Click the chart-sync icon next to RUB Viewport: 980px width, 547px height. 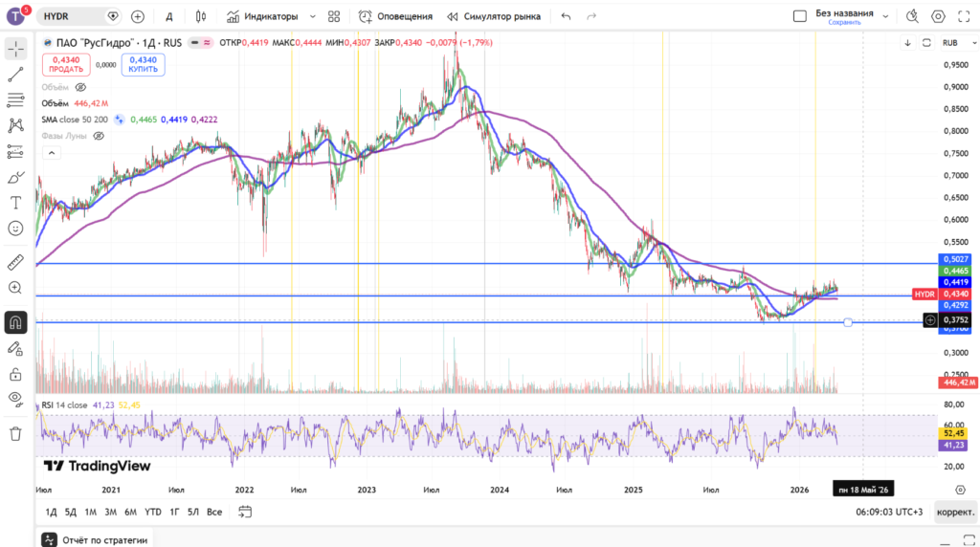tap(926, 42)
